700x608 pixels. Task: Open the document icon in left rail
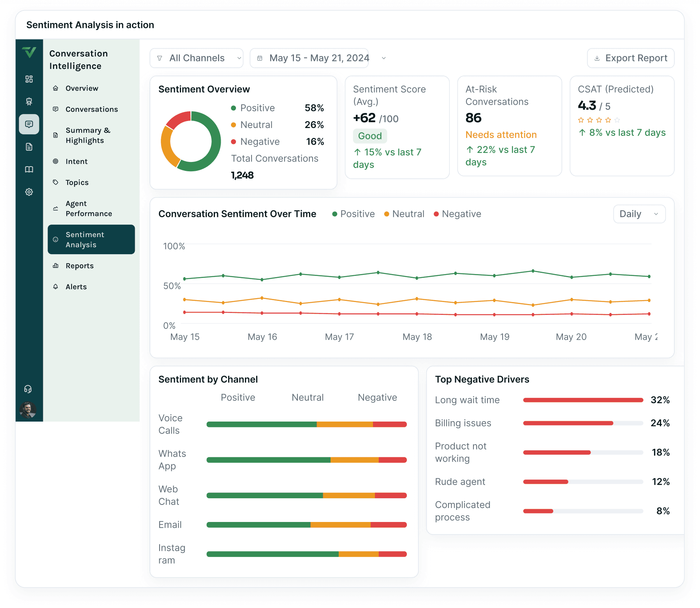29,147
